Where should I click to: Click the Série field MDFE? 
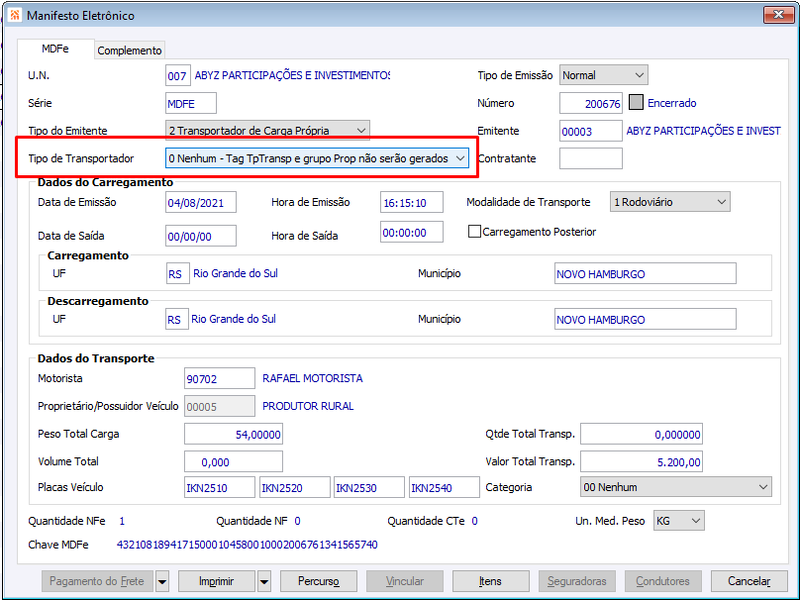point(191,103)
